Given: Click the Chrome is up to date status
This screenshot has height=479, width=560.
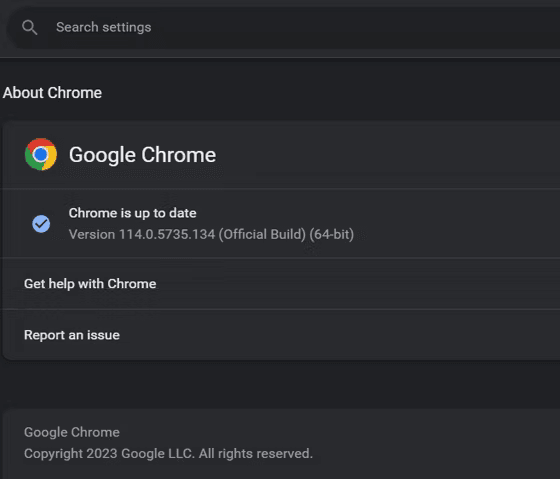Looking at the screenshot, I should point(132,213).
